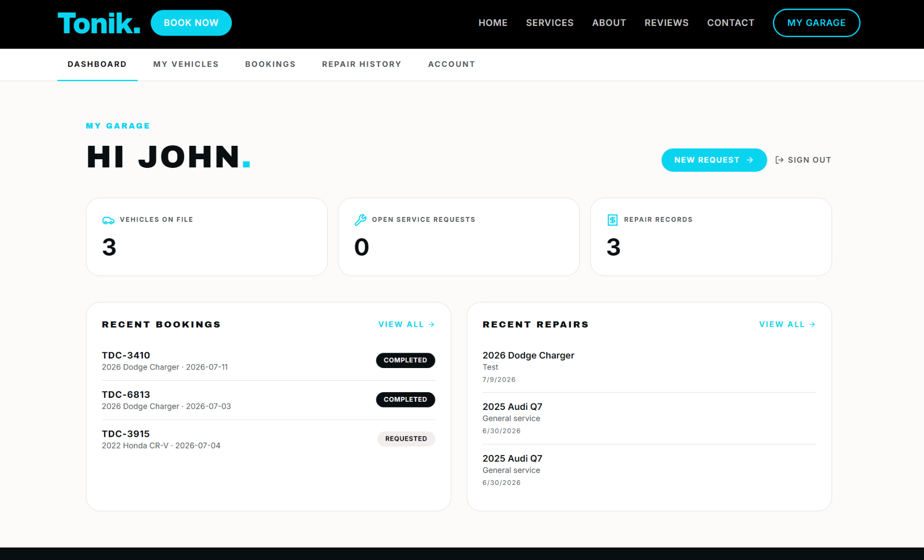This screenshot has height=560, width=924.
Task: Click the 7/9/2026 repair date
Action: click(499, 380)
